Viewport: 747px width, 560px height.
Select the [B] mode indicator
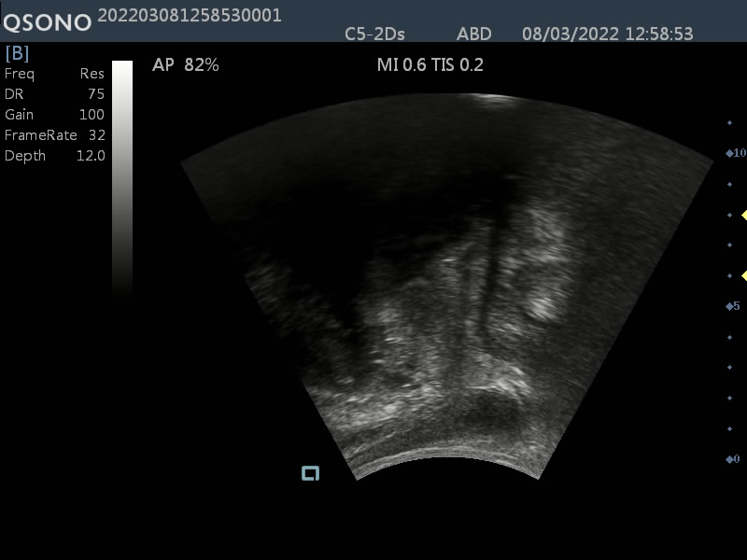point(18,53)
